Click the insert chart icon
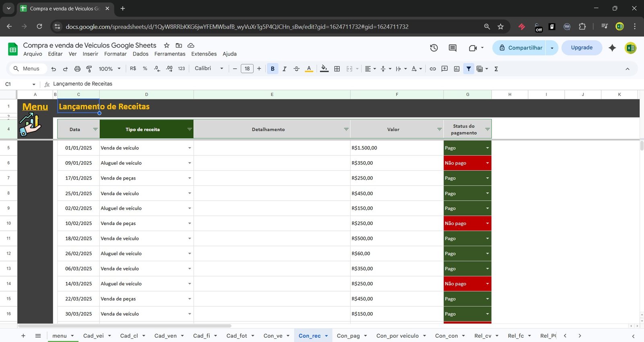The width and height of the screenshot is (644, 342). click(456, 69)
